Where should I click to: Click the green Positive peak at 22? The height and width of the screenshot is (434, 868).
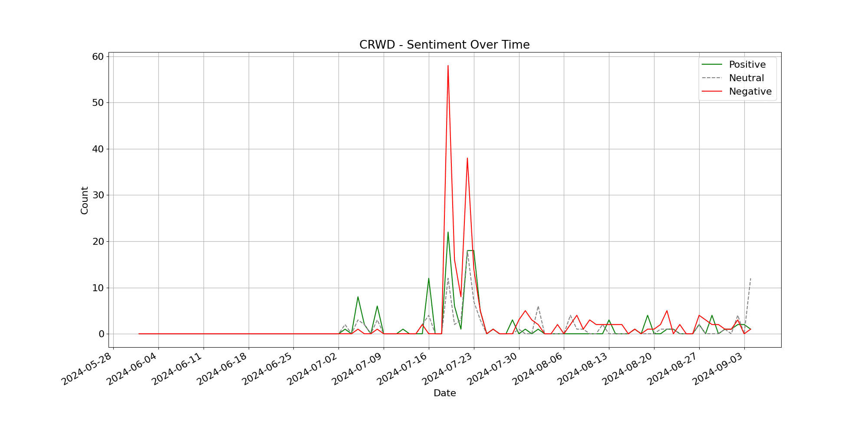(448, 232)
